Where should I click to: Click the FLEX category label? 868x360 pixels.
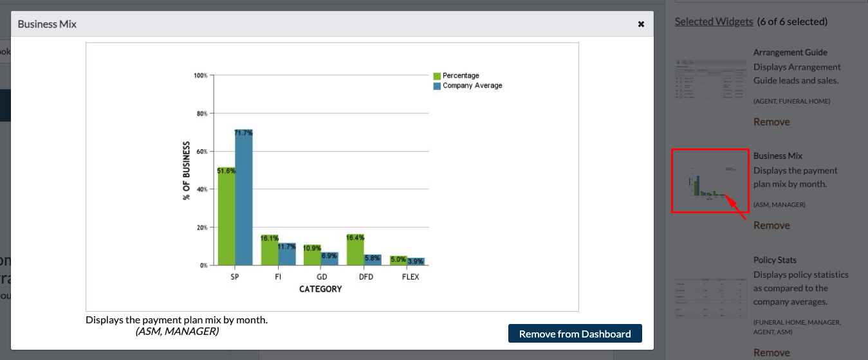pos(410,277)
